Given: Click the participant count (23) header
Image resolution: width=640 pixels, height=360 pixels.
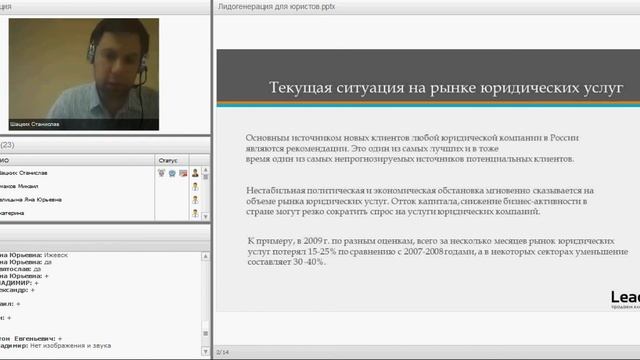Looking at the screenshot, I should tap(7, 145).
